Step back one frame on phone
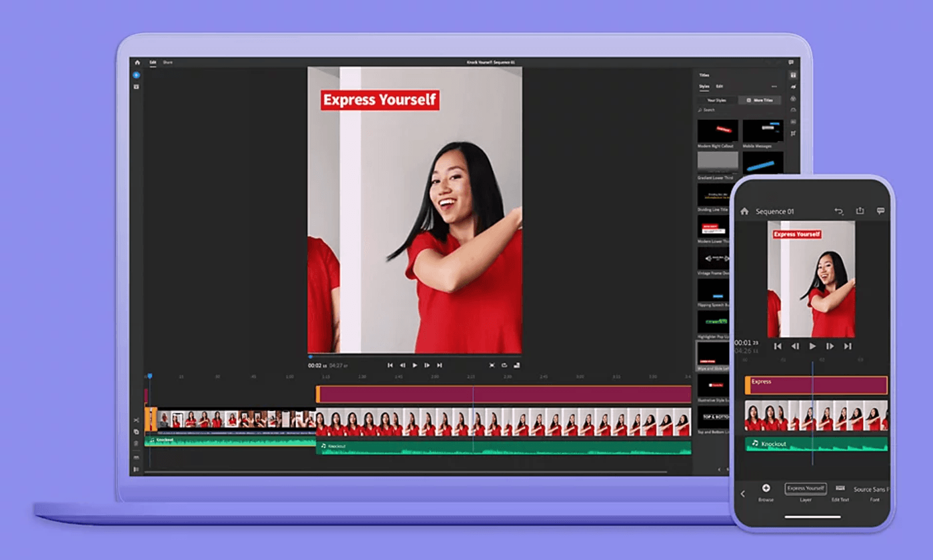933x560 pixels. tap(794, 346)
